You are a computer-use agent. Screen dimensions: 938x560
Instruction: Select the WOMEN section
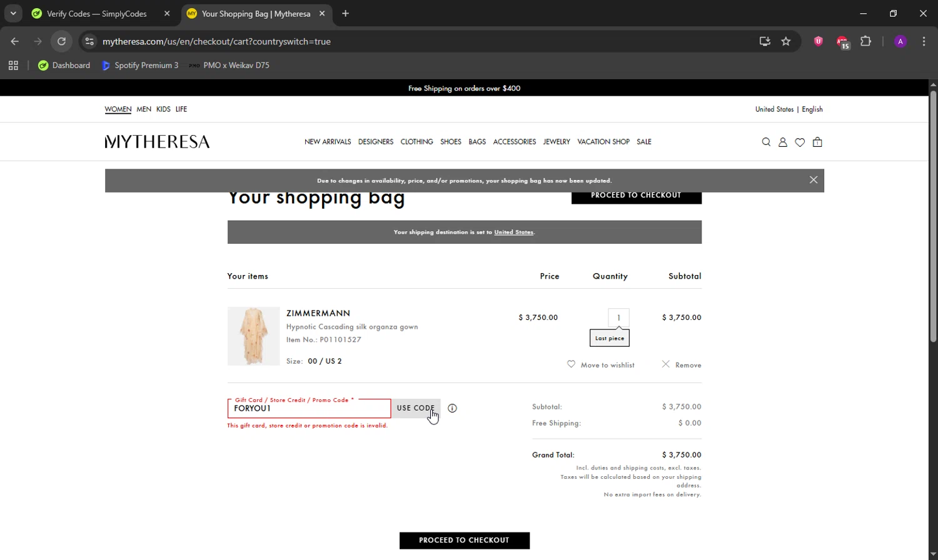point(118,109)
